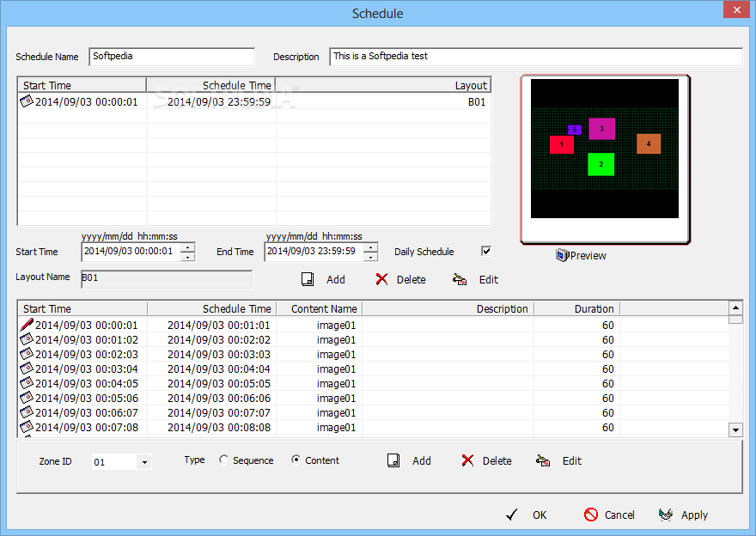Click the red Cancel prohibition icon
This screenshot has height=536, width=756.
591,515
